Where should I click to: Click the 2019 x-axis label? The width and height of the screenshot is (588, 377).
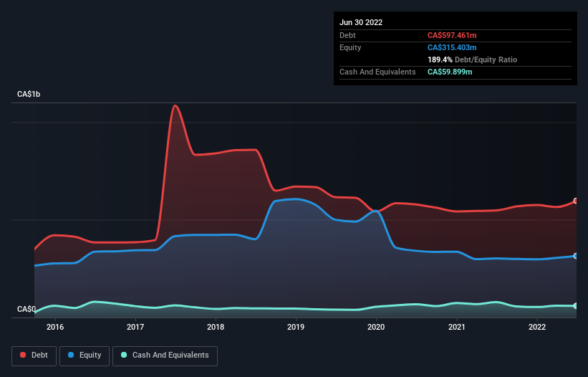tap(296, 327)
